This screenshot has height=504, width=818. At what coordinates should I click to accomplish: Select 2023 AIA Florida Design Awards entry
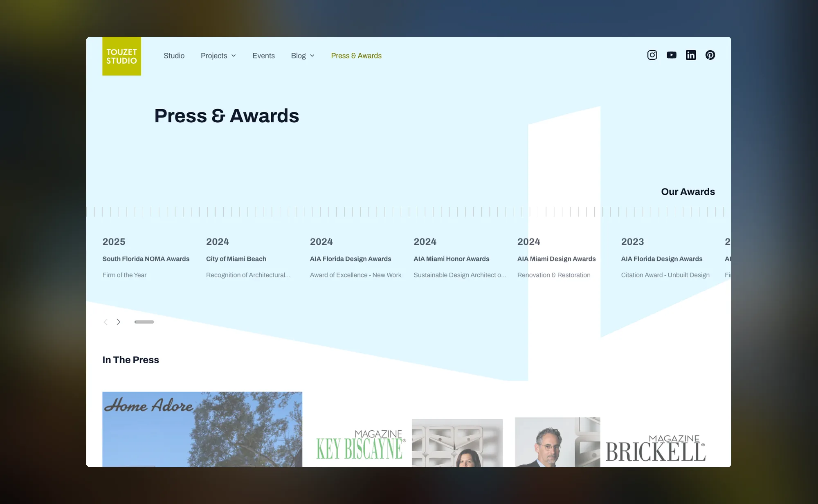click(x=665, y=259)
